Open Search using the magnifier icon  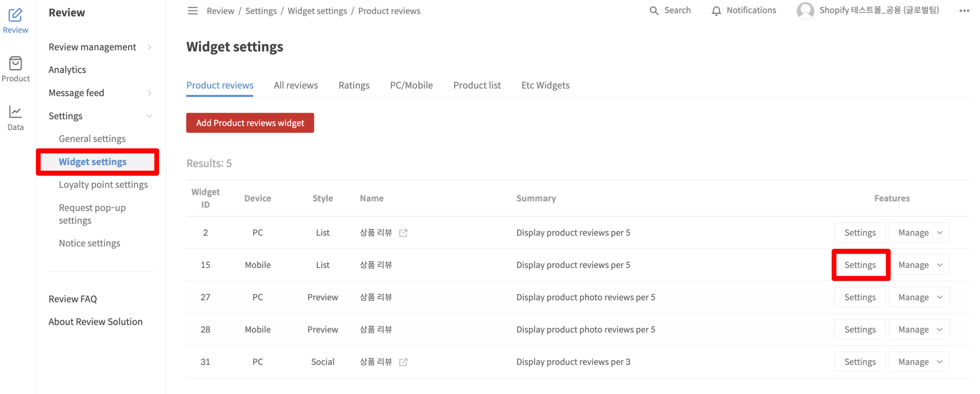654,10
